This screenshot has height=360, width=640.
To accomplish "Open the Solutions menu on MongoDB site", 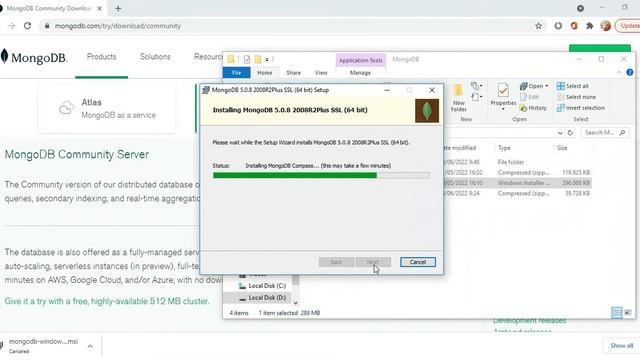I will point(155,57).
